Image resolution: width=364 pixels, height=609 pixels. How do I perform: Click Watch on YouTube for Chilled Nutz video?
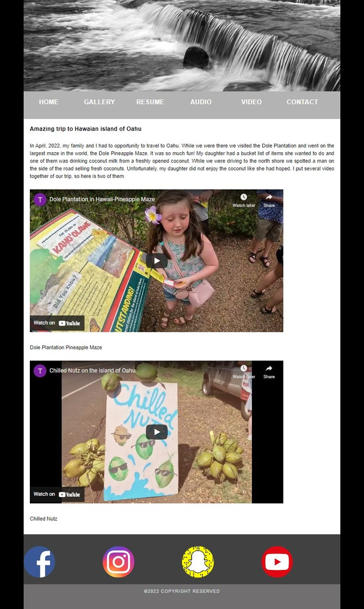click(x=57, y=494)
